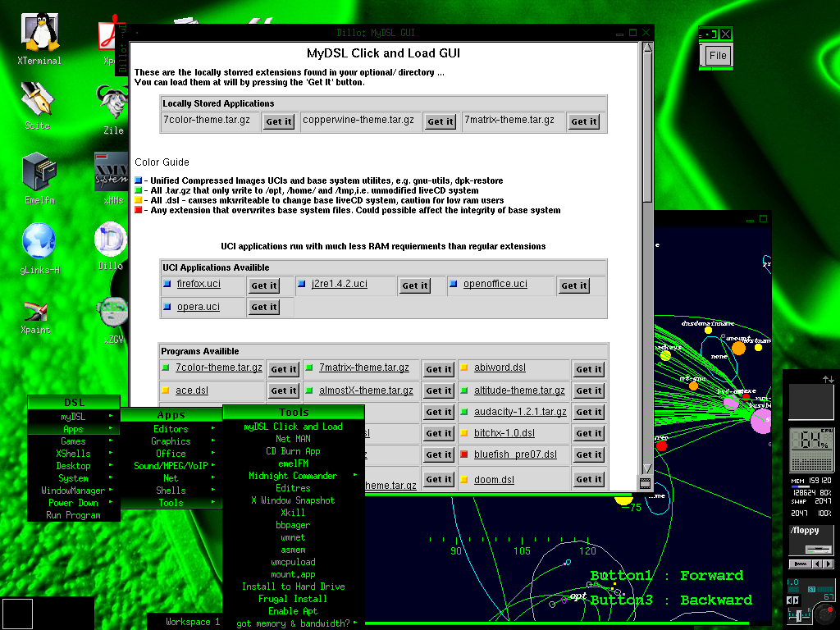Open bitchx-1.0.dsl link
Viewport: 840px width, 630px height.
504,433
